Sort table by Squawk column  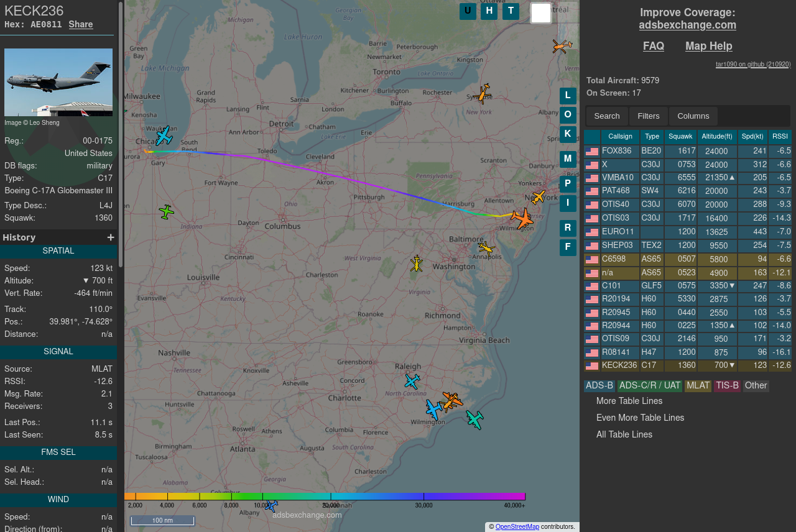[x=680, y=137]
